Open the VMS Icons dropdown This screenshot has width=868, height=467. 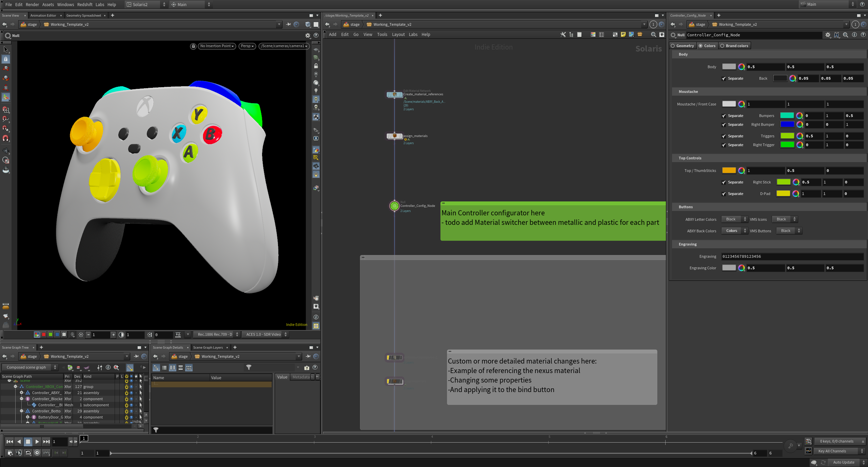point(784,219)
